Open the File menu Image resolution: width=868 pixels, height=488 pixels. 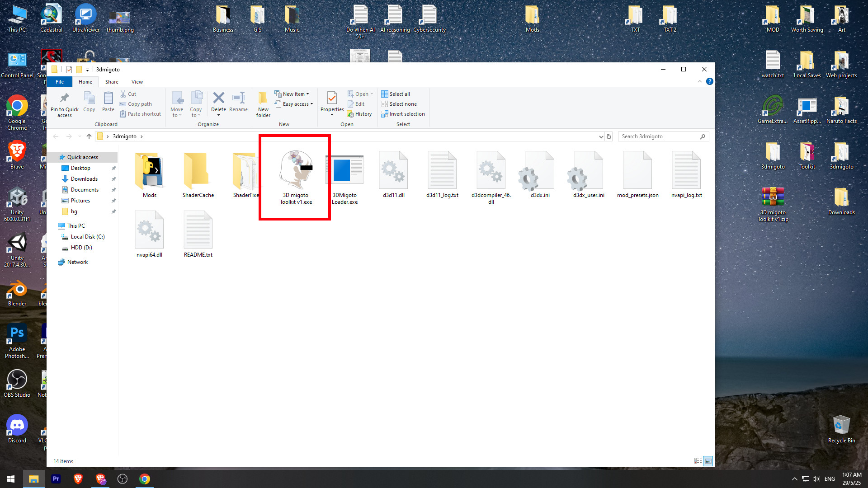point(59,82)
